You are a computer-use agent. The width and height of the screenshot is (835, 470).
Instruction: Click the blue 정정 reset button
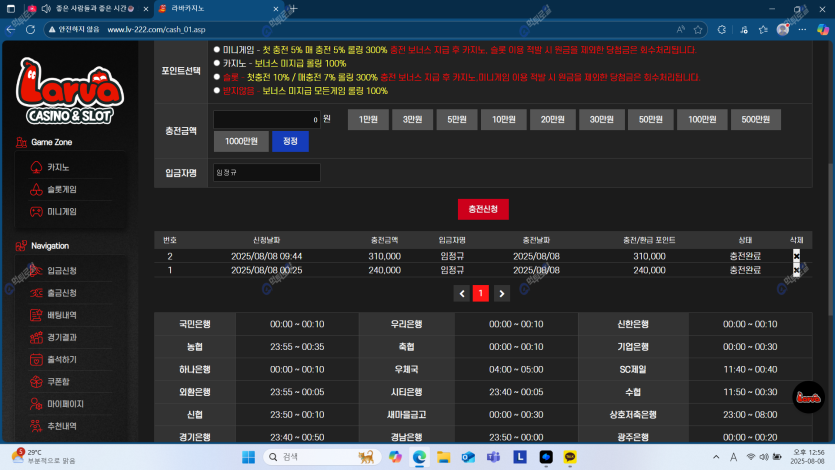pyautogui.click(x=290, y=141)
